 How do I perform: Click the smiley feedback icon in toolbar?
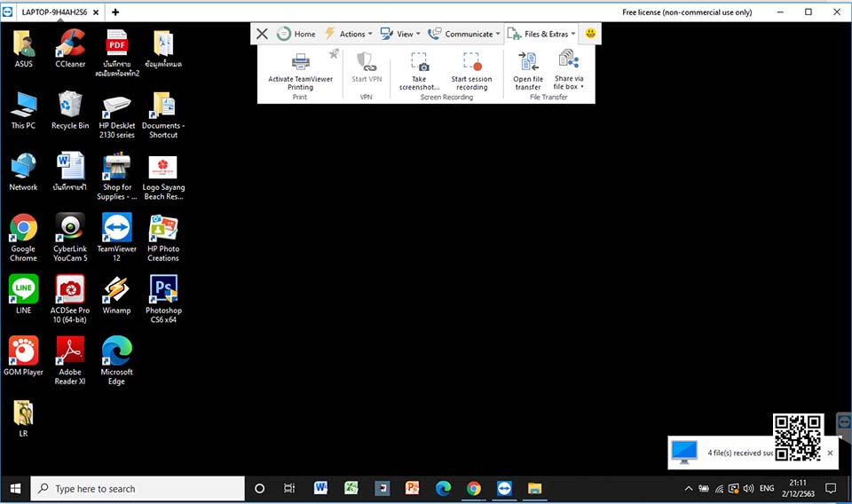click(x=590, y=34)
